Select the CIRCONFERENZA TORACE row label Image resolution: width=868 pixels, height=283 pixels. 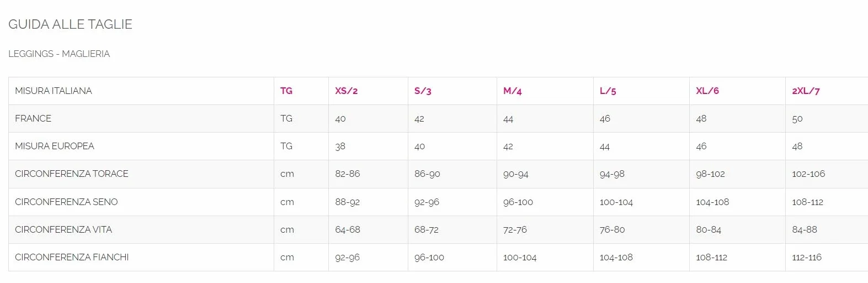[x=72, y=174]
